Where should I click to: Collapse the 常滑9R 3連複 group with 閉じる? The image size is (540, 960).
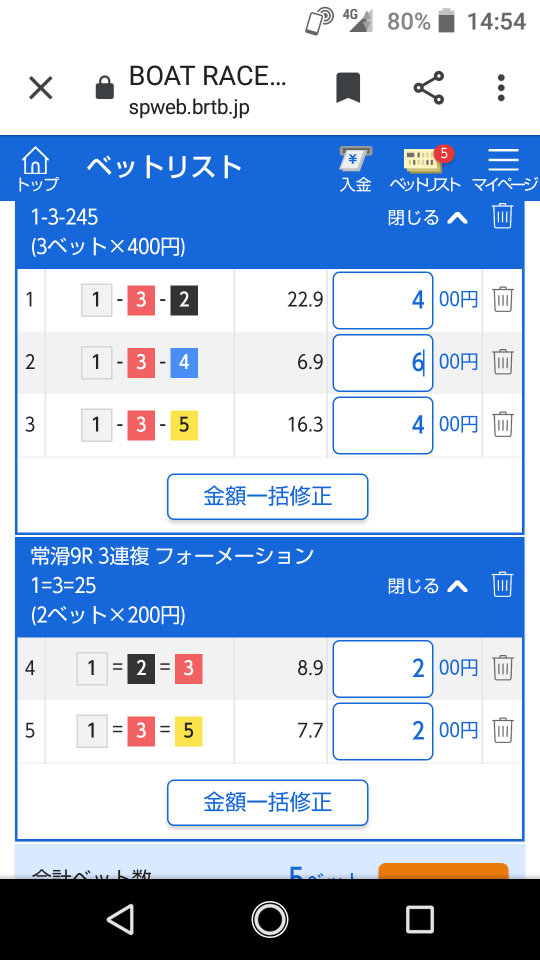point(428,586)
